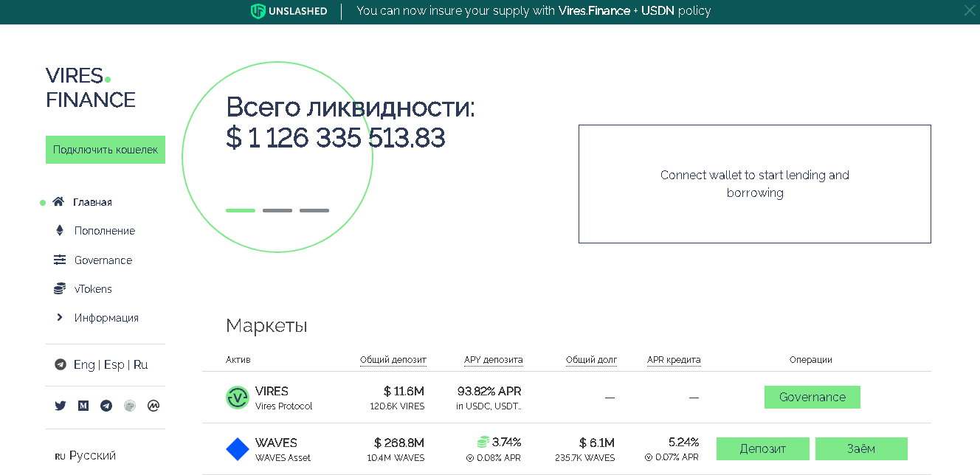The height and width of the screenshot is (475, 980).
Task: Expand the Информация menu section
Action: pyautogui.click(x=106, y=318)
